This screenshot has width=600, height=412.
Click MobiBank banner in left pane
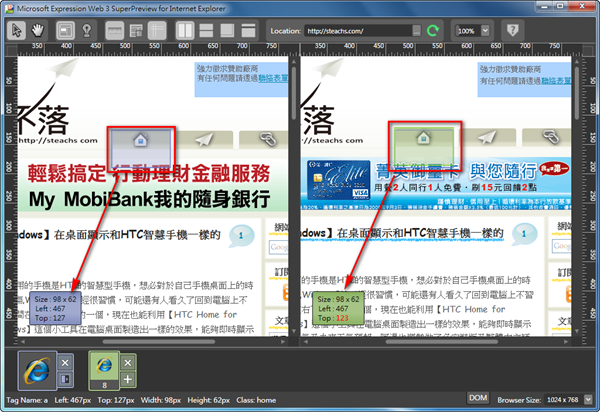point(153,186)
